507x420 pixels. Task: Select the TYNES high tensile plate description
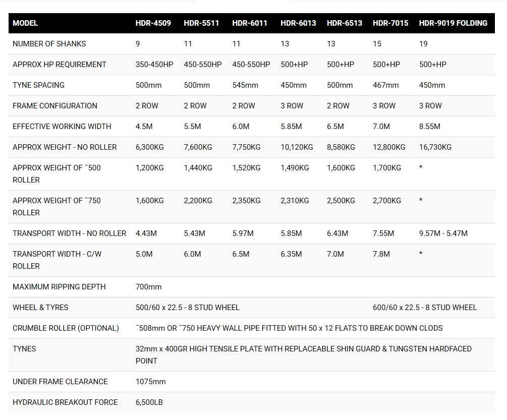303,354
